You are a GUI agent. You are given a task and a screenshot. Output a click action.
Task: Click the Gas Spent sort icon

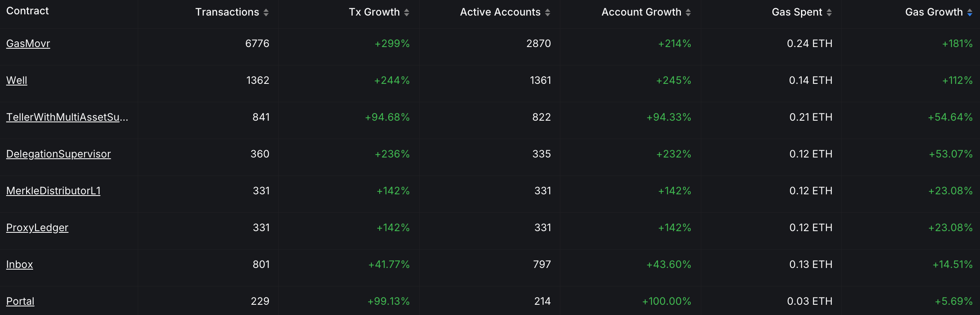pos(829,13)
